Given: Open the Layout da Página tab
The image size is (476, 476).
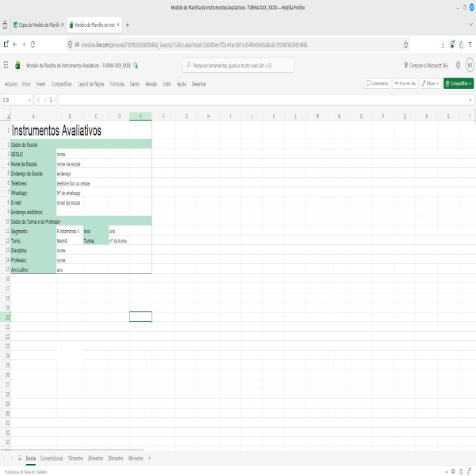Looking at the screenshot, I should point(90,84).
